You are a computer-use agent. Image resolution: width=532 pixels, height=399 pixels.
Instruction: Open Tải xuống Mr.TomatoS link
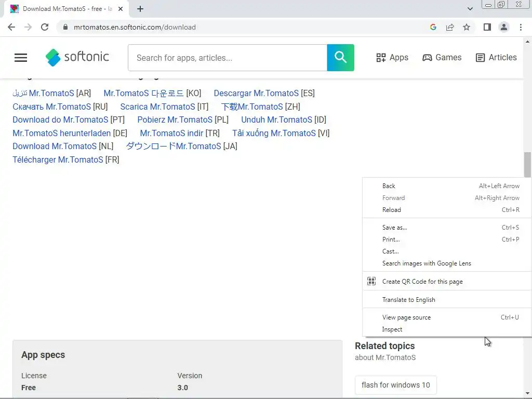274,133
